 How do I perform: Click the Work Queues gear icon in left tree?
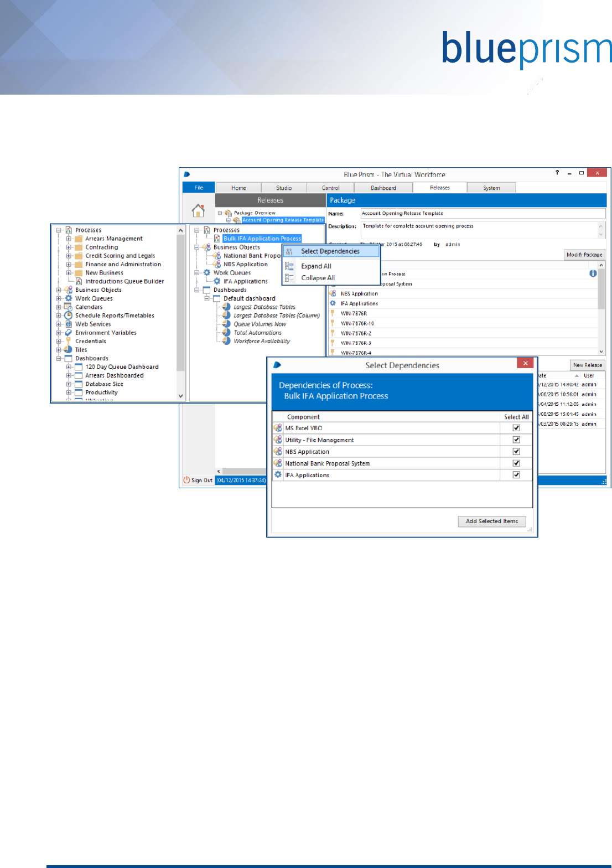coord(69,298)
